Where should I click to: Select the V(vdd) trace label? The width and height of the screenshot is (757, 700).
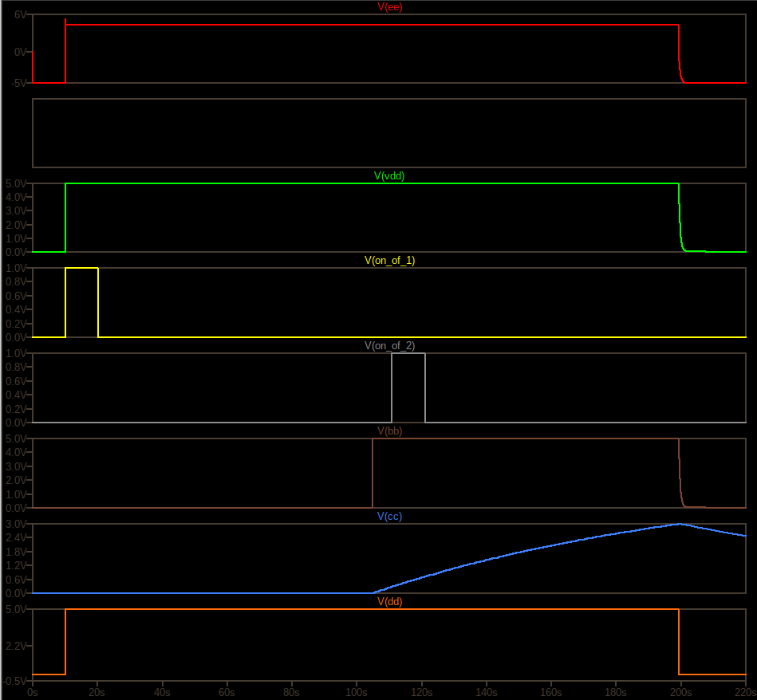point(389,175)
